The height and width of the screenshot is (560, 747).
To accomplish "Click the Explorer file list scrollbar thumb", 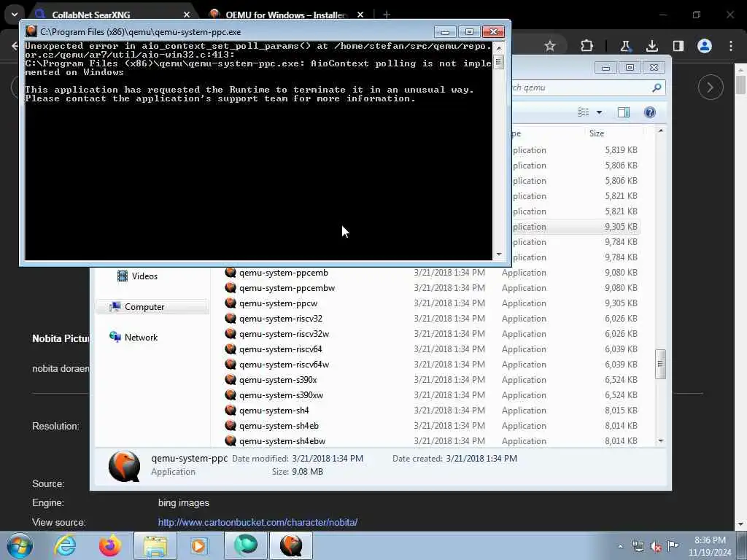I will click(x=660, y=365).
